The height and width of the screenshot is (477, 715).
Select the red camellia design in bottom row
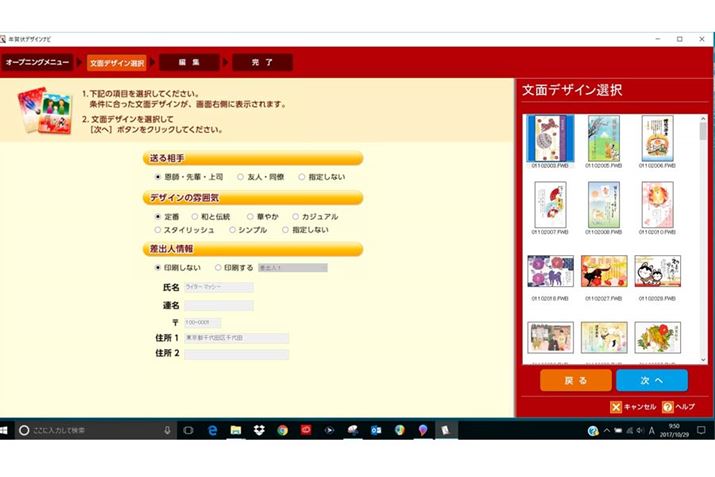657,337
